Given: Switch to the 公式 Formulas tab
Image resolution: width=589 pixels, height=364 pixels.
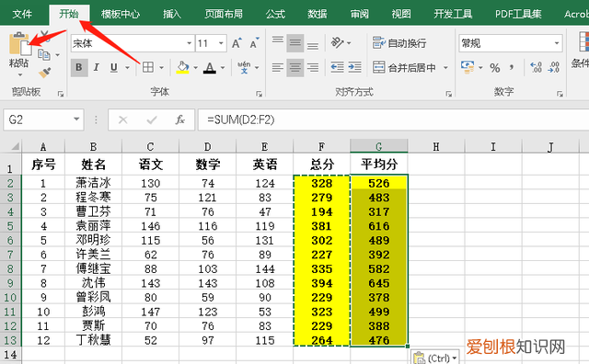Looking at the screenshot, I should pyautogui.click(x=276, y=15).
